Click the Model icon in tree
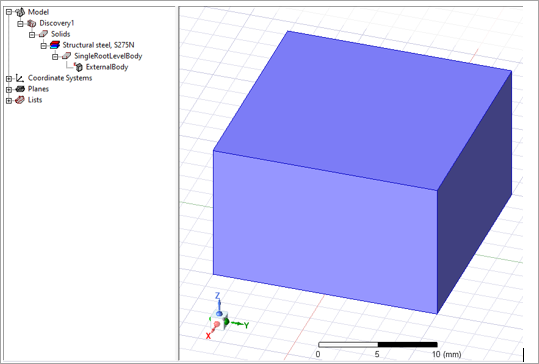539x364 pixels. 20,12
